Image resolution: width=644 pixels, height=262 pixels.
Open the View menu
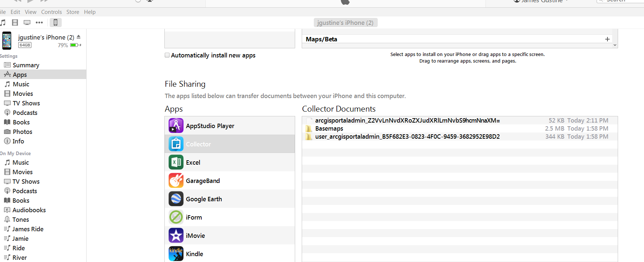click(x=31, y=12)
